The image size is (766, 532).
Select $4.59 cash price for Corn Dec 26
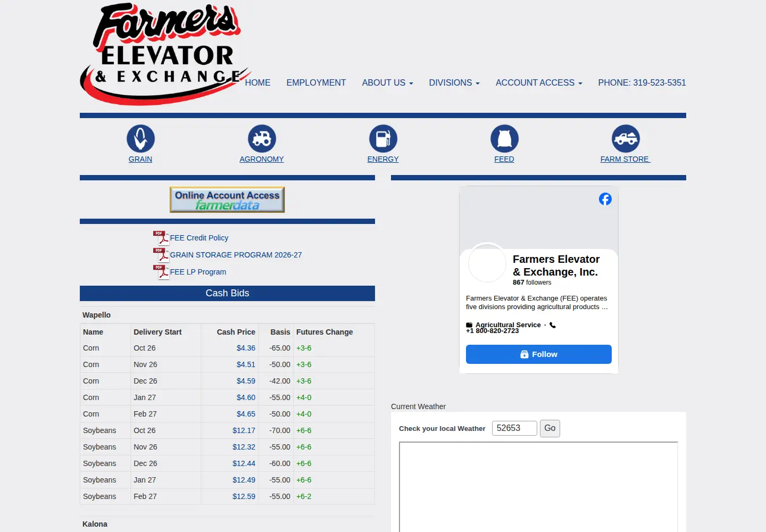tap(246, 381)
